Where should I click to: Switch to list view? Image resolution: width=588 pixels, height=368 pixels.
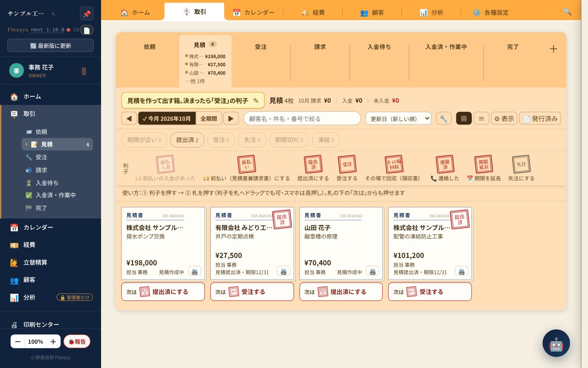pyautogui.click(x=481, y=118)
